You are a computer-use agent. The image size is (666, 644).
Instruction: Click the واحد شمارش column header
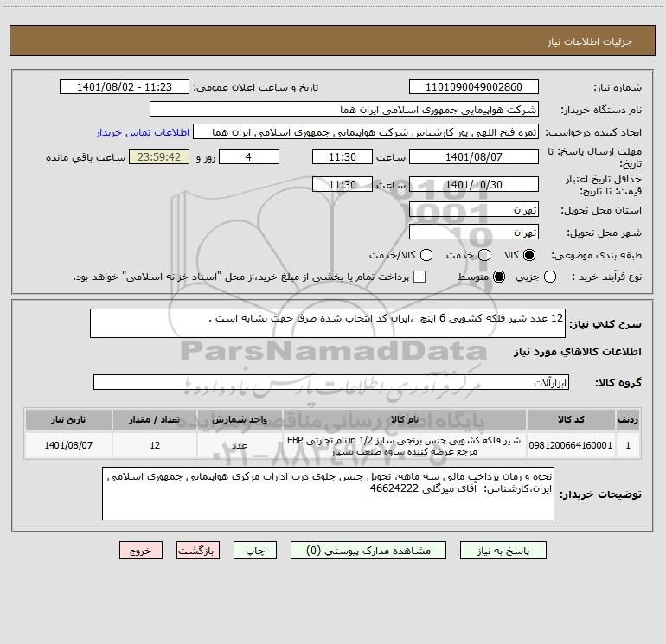click(x=240, y=420)
